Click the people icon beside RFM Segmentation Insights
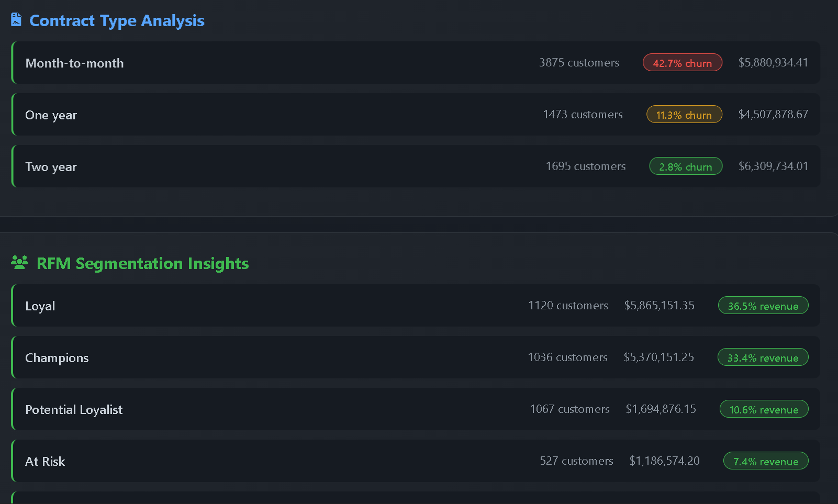The height and width of the screenshot is (504, 838). 20,263
